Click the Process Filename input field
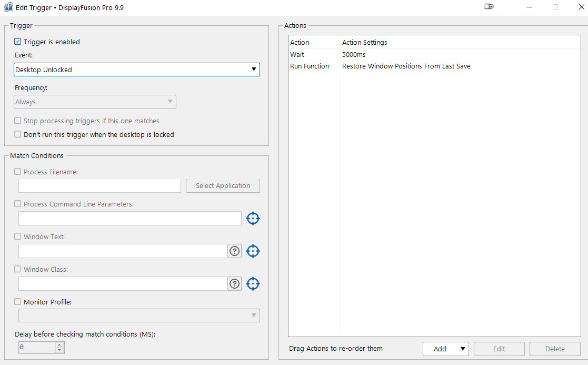588x365 pixels. click(99, 185)
